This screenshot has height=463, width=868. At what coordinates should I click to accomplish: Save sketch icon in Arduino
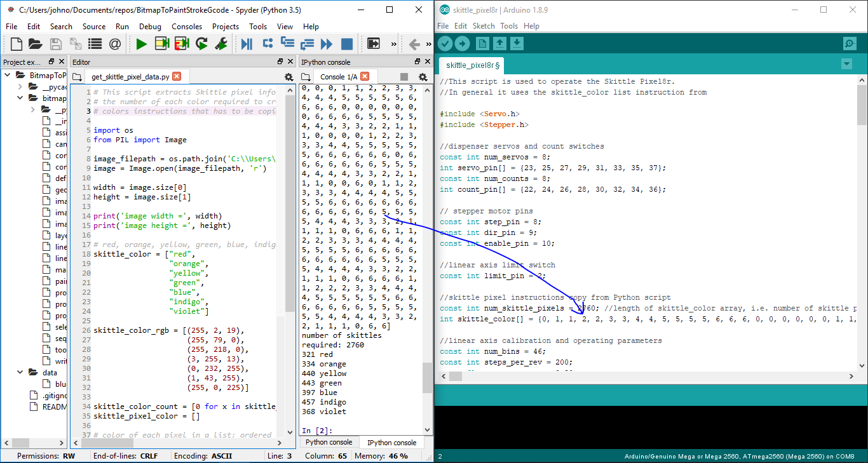pos(517,43)
